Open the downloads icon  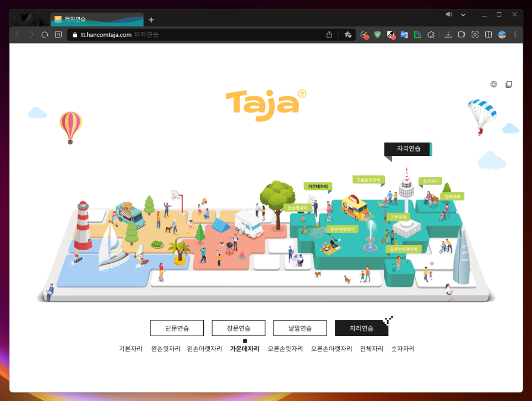tap(448, 34)
